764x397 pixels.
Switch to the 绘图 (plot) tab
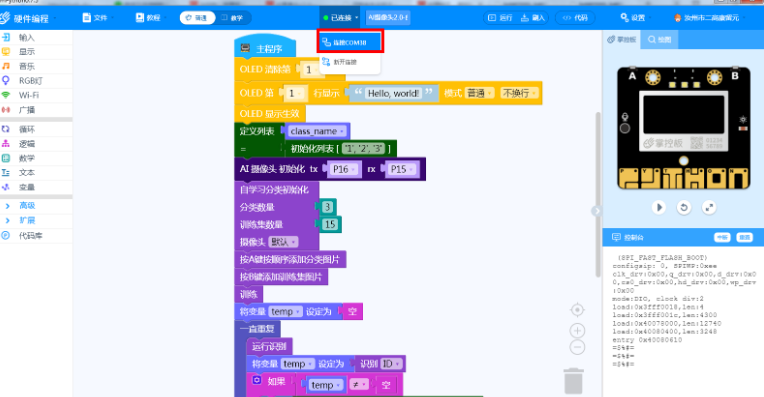pos(659,39)
